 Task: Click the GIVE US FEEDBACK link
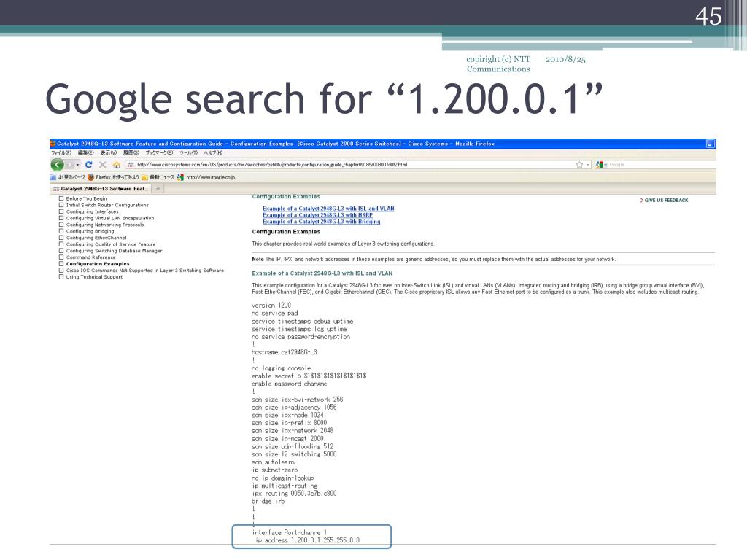pyautogui.click(x=664, y=201)
